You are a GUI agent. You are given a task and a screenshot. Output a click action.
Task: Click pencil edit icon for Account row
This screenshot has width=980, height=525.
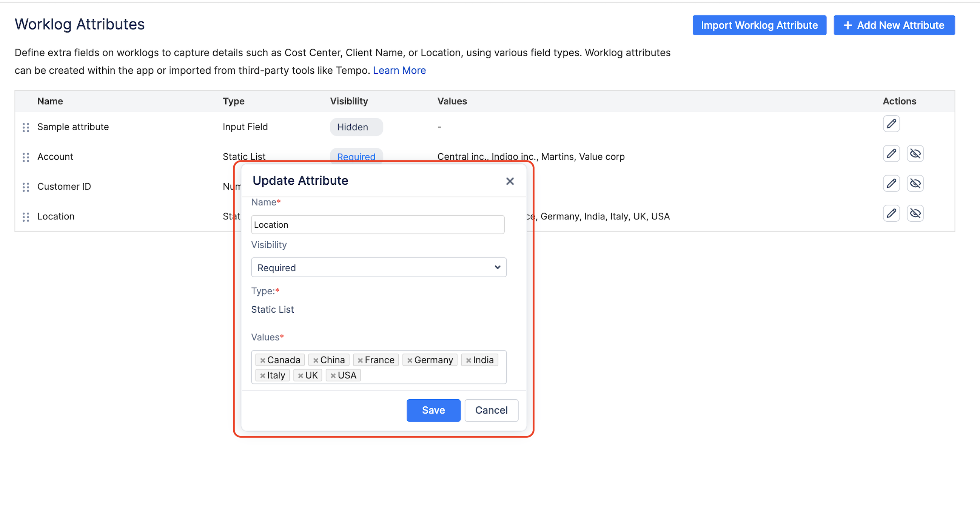tap(891, 154)
